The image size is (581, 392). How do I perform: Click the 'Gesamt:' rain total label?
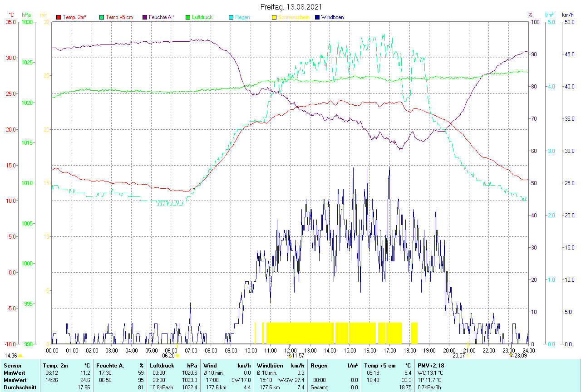coord(319,387)
